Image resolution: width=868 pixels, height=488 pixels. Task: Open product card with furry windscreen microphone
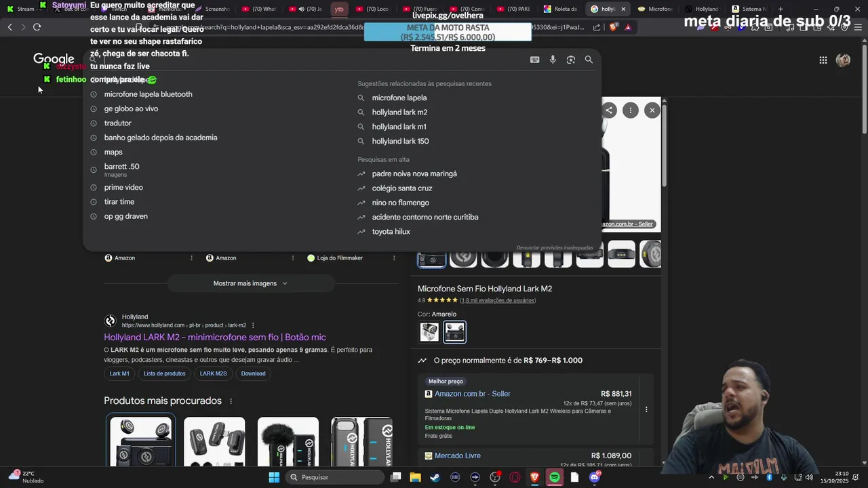pos(288,441)
